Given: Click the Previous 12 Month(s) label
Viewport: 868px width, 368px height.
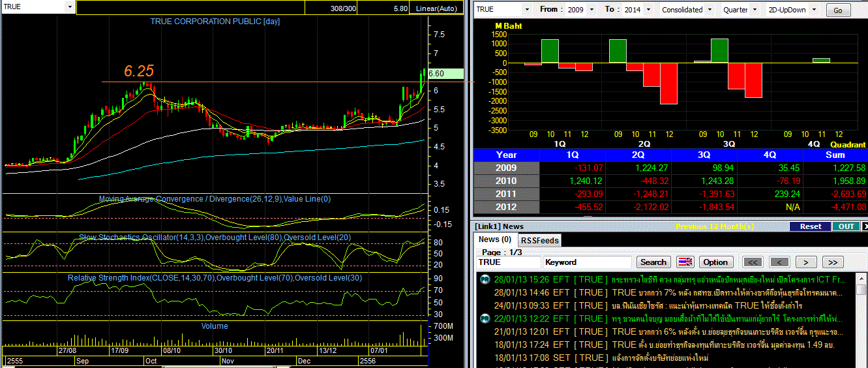Looking at the screenshot, I should 715,226.
